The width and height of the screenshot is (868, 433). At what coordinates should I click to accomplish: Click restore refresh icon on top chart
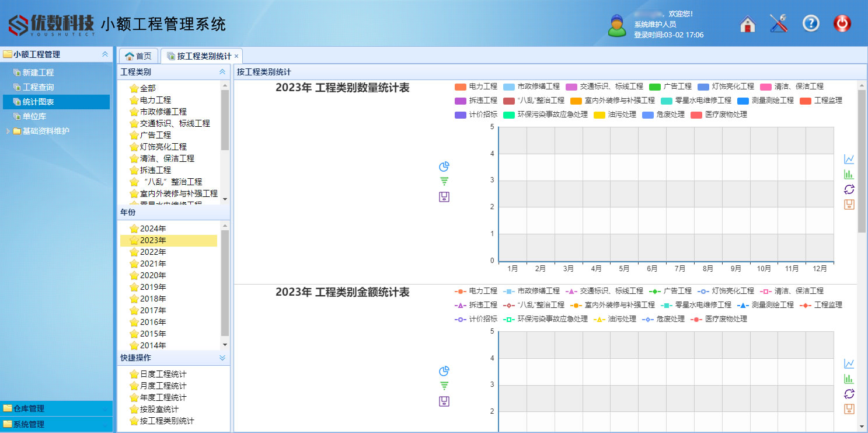[x=849, y=189]
